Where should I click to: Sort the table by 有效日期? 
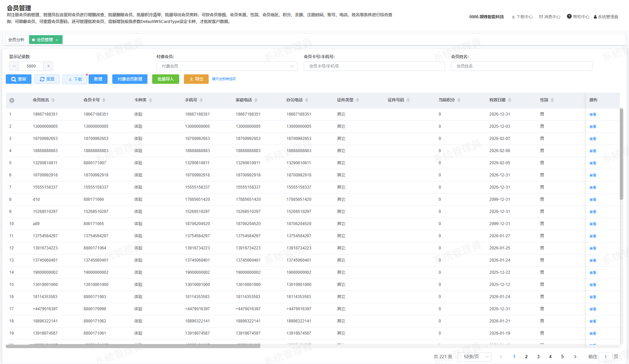point(510,100)
